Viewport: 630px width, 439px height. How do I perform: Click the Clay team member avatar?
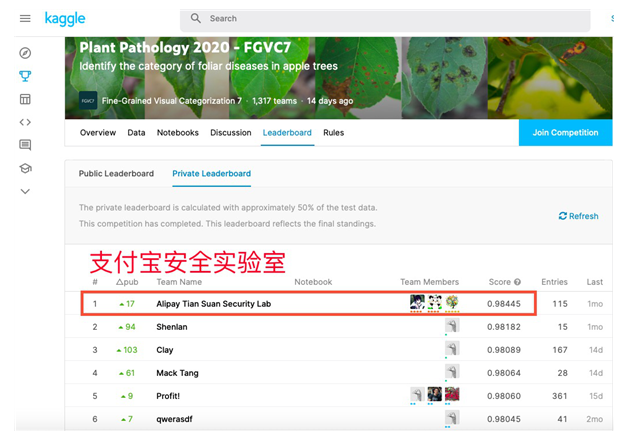(452, 349)
